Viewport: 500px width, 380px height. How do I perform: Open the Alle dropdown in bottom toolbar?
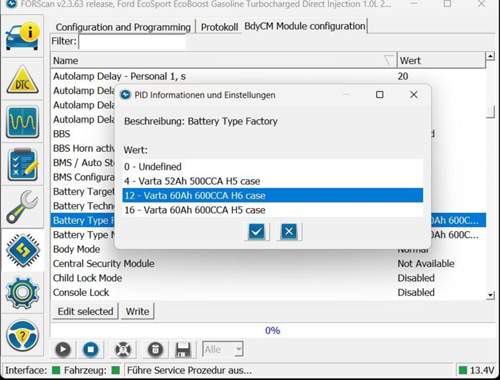click(223, 350)
